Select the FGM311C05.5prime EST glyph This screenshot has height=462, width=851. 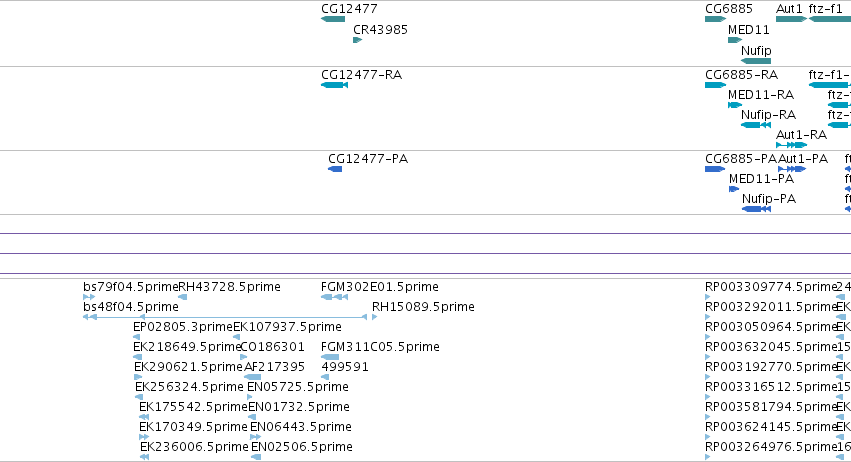(330, 357)
